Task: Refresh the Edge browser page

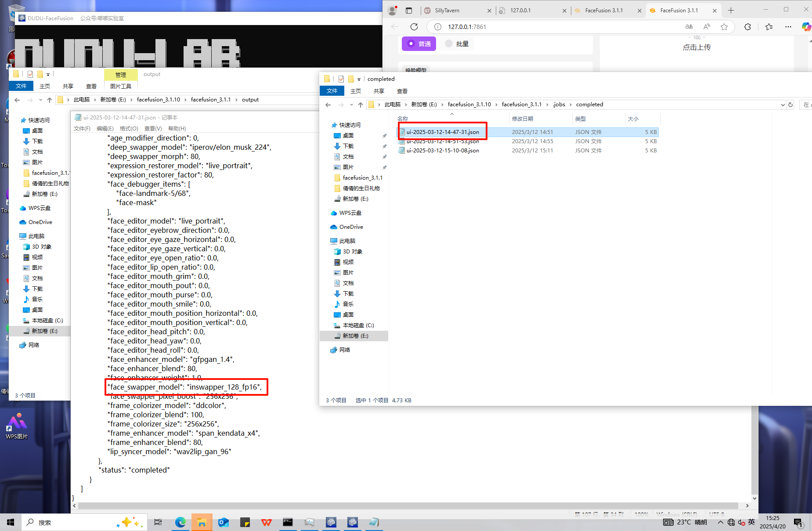Action: point(414,27)
